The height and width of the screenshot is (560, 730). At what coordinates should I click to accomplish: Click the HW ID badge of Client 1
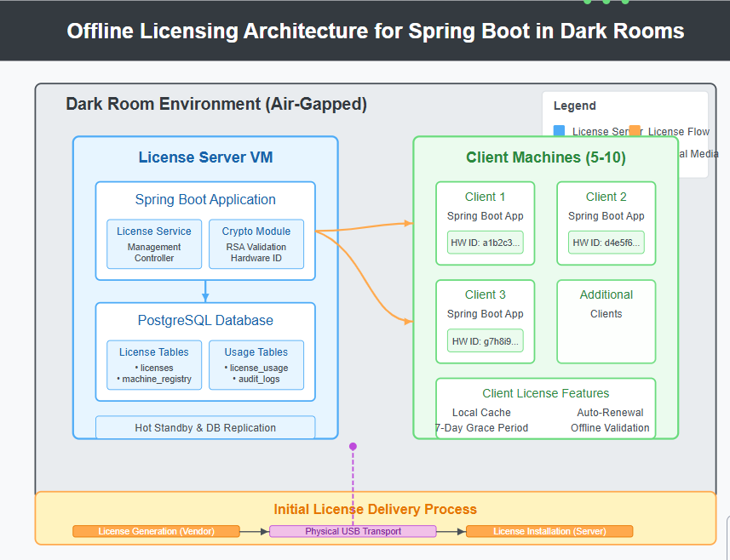point(485,243)
